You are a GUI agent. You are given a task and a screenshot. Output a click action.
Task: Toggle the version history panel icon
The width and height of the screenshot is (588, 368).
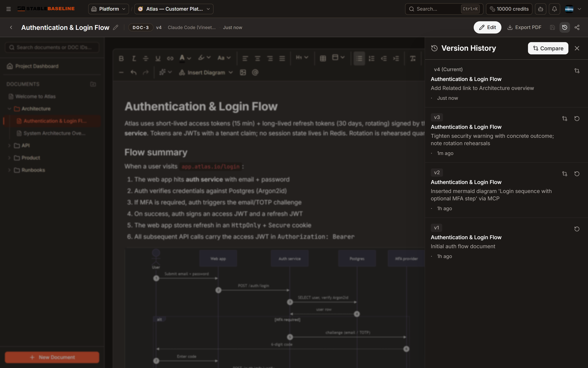click(565, 28)
